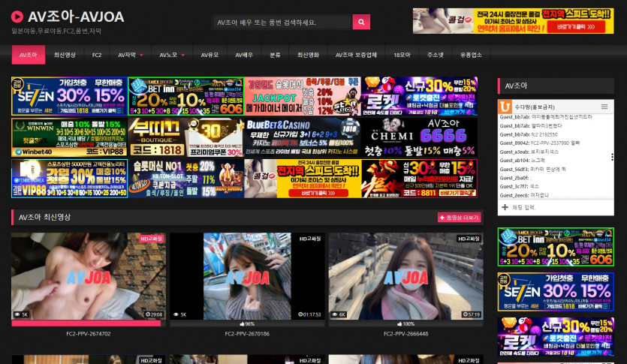The image size is (627, 364).
Task: Select the 최신영상 menu item
Action: coord(65,55)
